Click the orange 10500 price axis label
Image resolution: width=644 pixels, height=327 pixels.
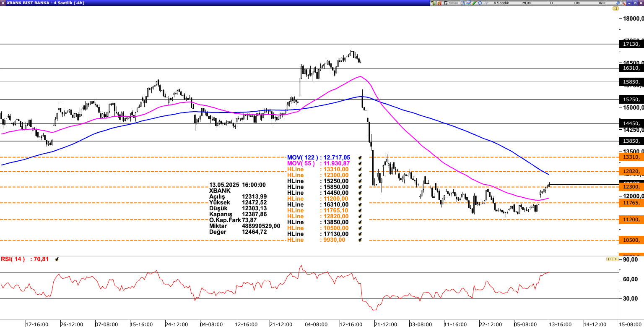631,240
